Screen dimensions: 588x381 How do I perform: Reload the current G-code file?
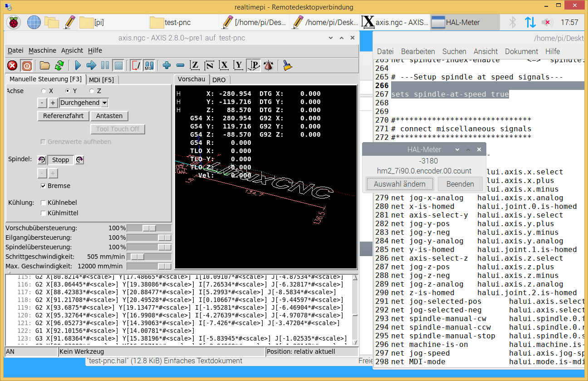coord(59,65)
